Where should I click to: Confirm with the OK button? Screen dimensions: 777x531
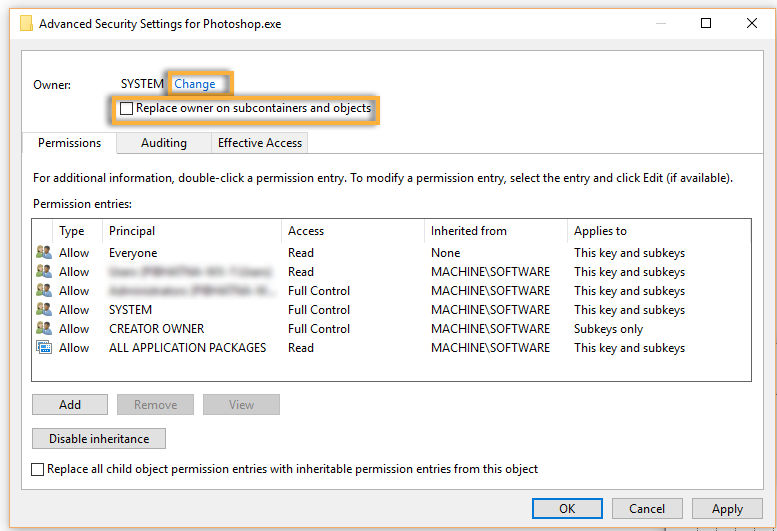[567, 508]
